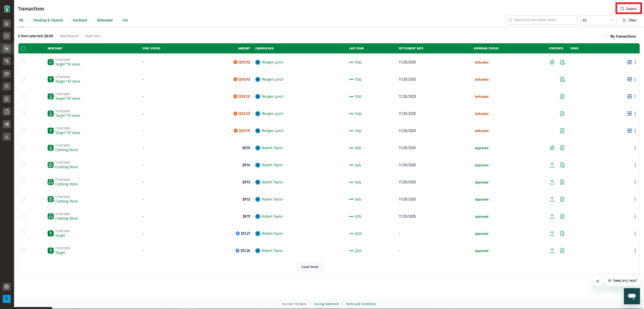Select the ($10.15) Target *SF store row checkbox
644x309 pixels.
pyautogui.click(x=23, y=61)
